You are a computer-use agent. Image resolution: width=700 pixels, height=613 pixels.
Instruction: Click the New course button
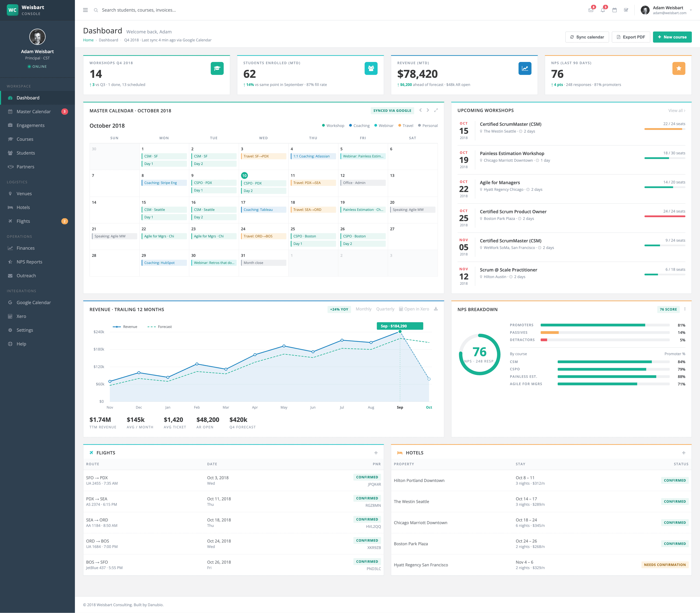click(x=672, y=37)
